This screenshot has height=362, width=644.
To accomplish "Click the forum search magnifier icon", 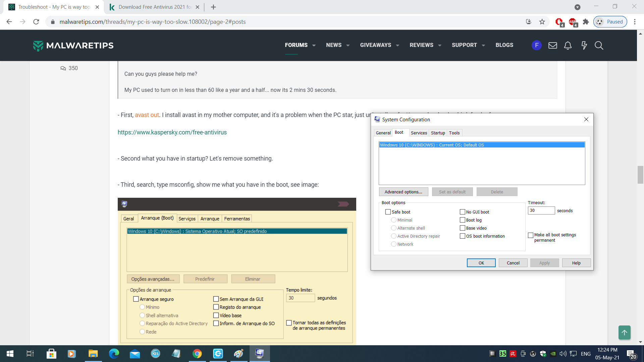I will pos(599,45).
